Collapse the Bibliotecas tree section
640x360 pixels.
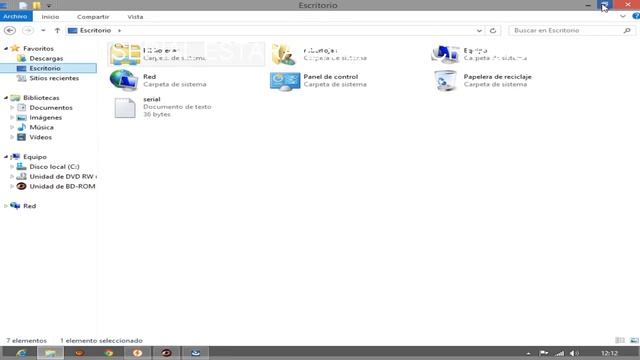[x=6, y=98]
